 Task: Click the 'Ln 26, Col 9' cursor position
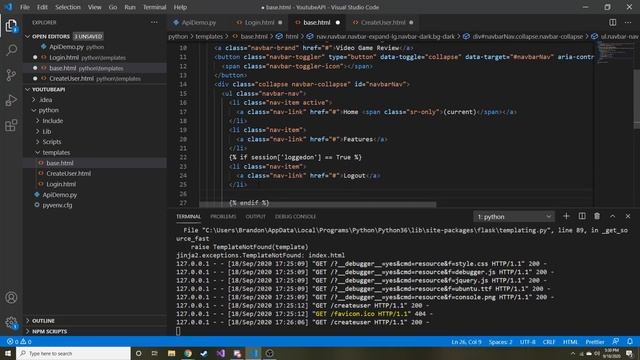pos(466,342)
